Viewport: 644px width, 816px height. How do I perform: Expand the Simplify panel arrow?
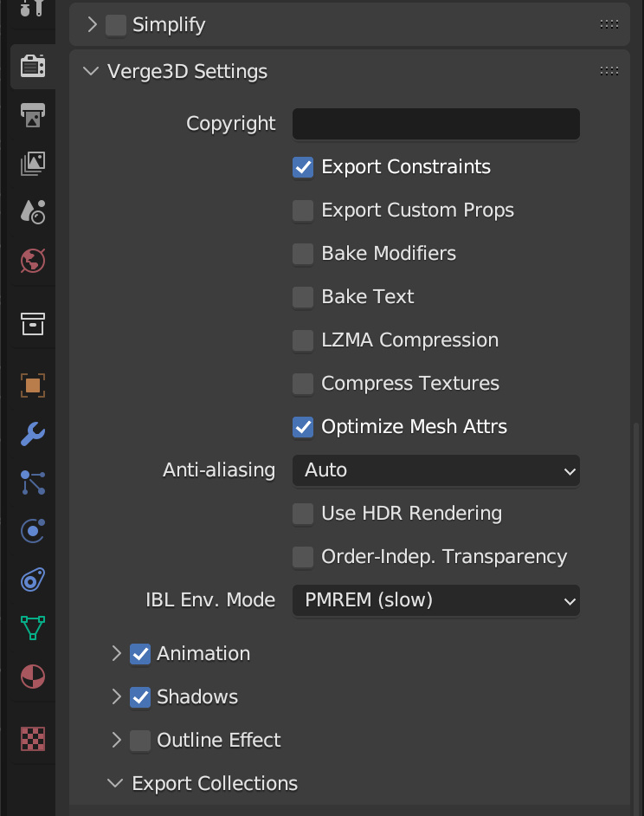(92, 24)
